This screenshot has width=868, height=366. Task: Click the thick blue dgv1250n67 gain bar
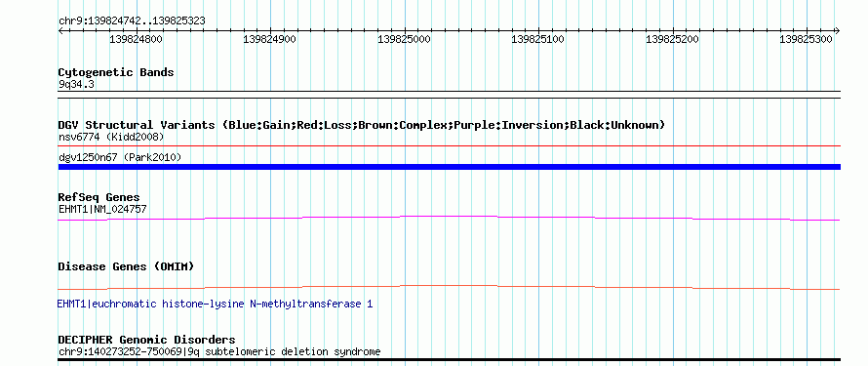[x=449, y=167]
